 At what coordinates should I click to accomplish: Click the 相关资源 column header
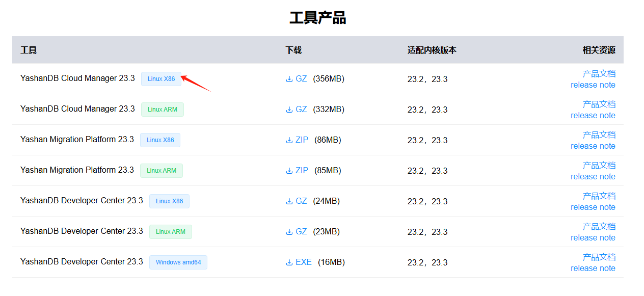(599, 50)
